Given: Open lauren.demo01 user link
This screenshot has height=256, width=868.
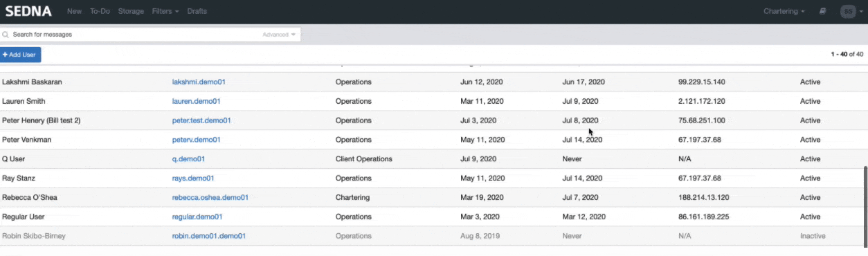Looking at the screenshot, I should click(197, 101).
